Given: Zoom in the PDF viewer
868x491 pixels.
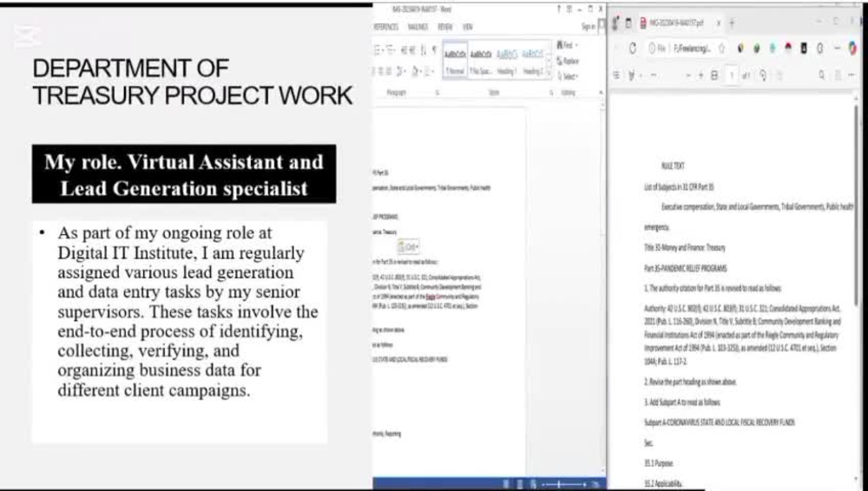Looking at the screenshot, I should tap(700, 75).
